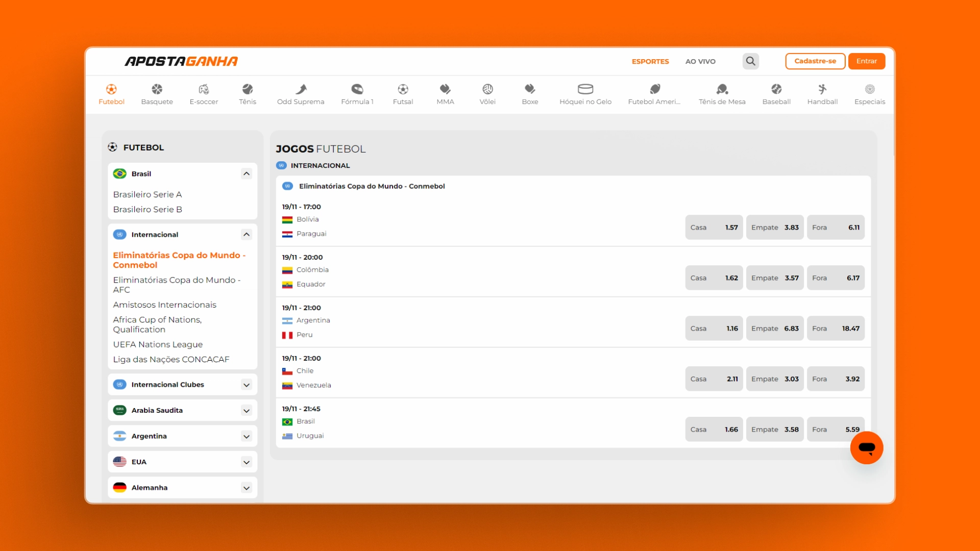This screenshot has height=551, width=980.
Task: Click the Brasil flag icon in sidebar
Action: point(120,173)
